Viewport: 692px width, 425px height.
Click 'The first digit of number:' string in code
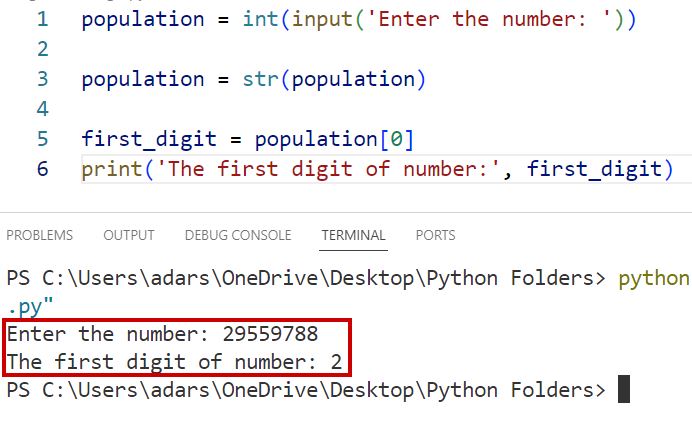click(328, 169)
